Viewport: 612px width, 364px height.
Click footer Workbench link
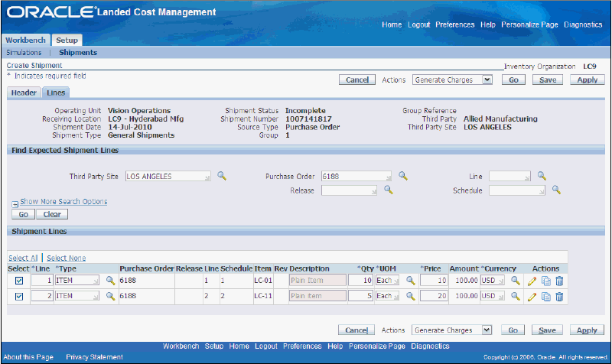pos(181,346)
